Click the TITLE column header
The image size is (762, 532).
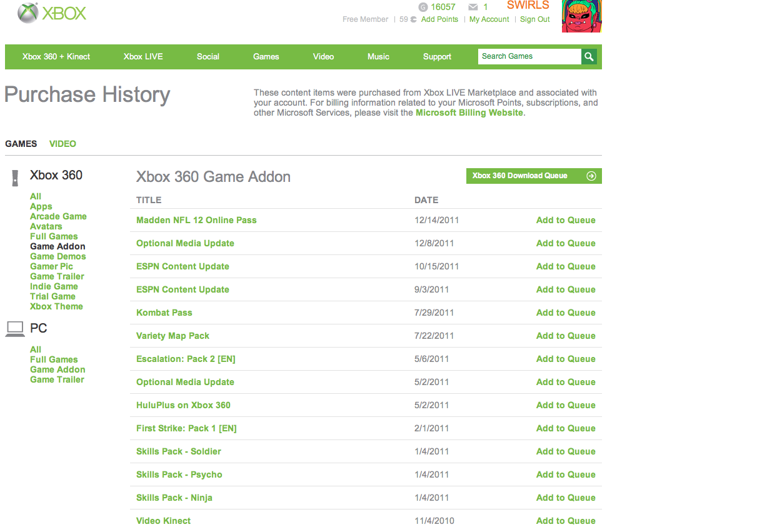[149, 200]
